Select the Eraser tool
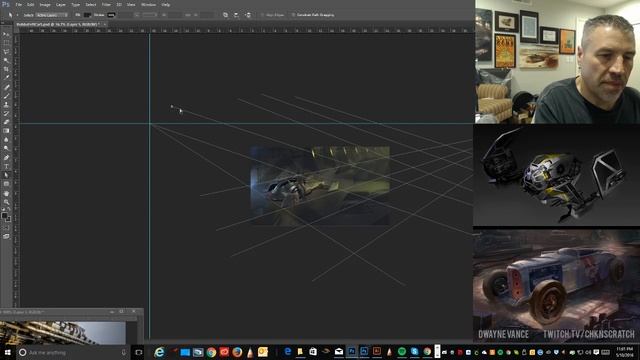Screen dimensions: 640x360 [6, 122]
